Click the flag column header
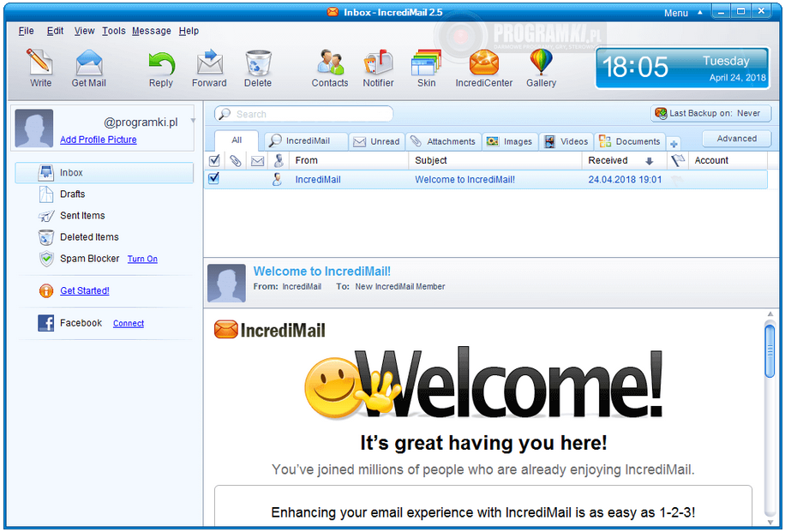Viewport: 785px width, 532px height. [677, 161]
